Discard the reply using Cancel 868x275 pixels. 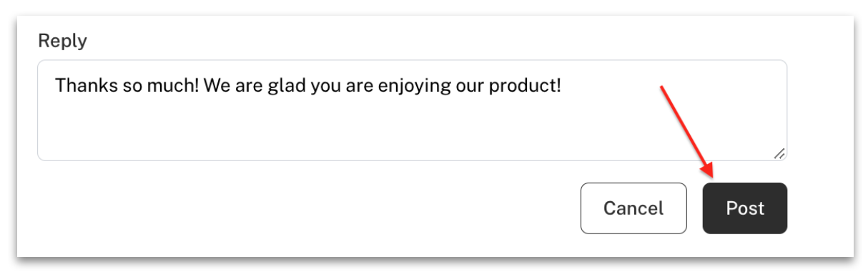point(633,208)
